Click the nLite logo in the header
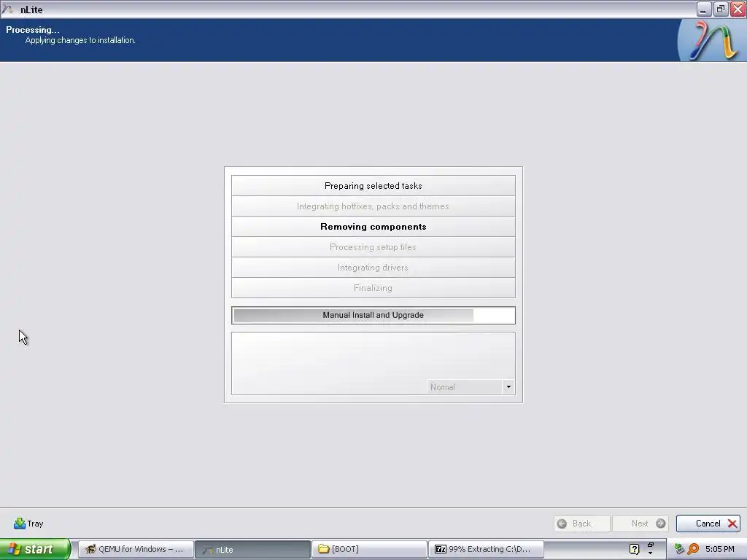 (x=712, y=41)
